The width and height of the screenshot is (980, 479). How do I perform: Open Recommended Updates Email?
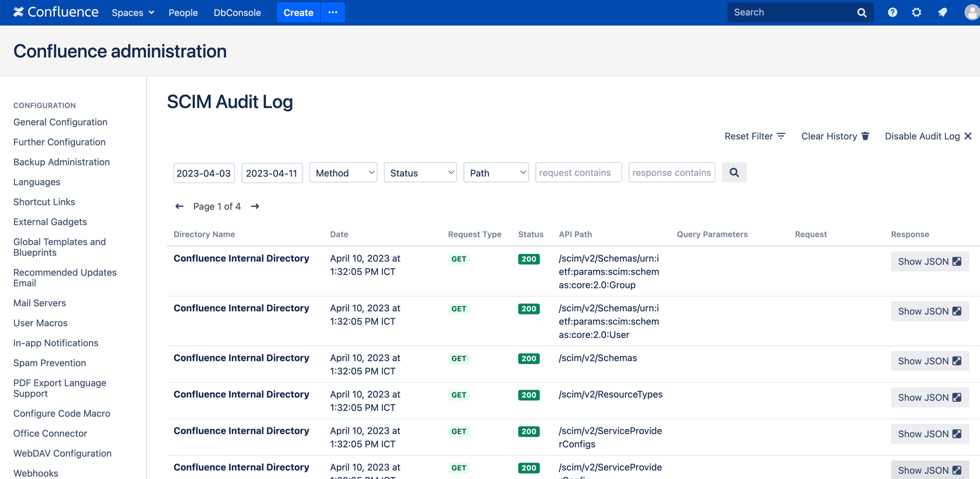65,278
